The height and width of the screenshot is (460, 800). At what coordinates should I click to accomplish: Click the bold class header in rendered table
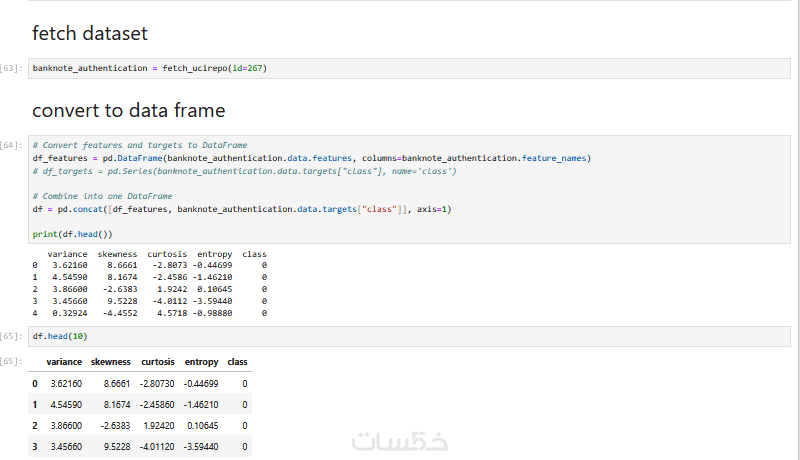pyautogui.click(x=238, y=362)
